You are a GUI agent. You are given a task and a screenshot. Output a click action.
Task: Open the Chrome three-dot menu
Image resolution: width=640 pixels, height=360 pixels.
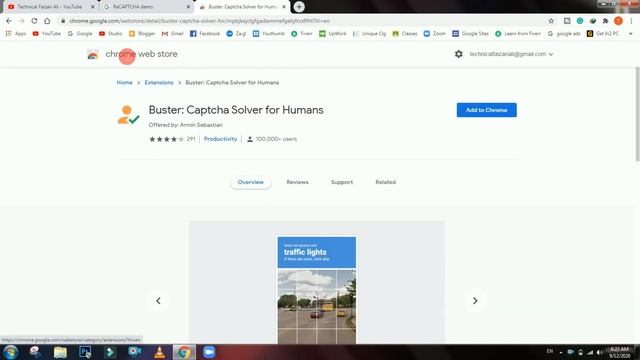point(631,21)
